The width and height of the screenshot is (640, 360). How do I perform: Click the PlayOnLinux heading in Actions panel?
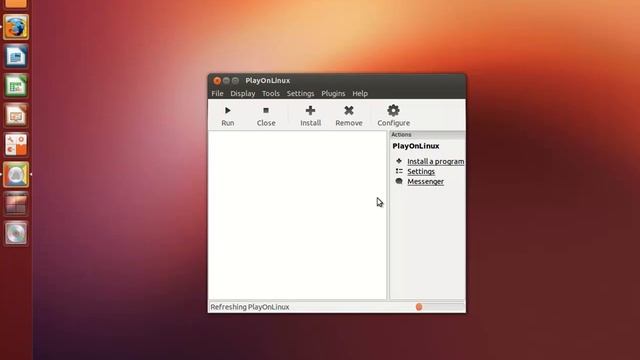click(416, 146)
